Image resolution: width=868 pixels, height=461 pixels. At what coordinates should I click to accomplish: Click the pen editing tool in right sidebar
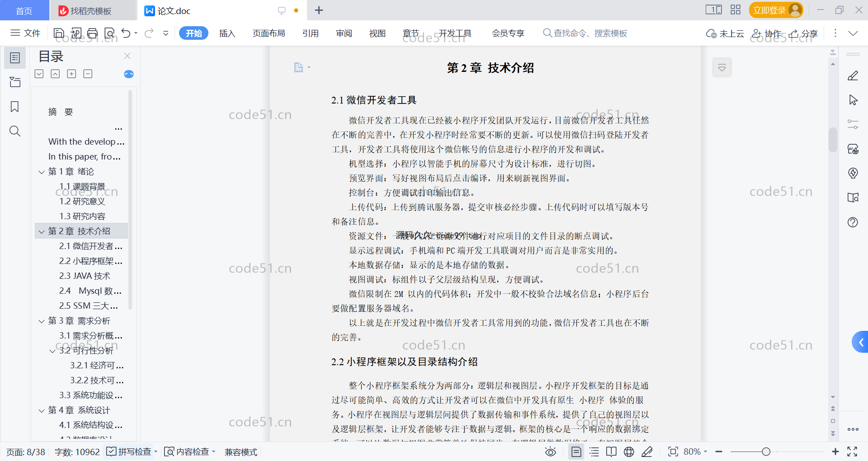click(x=853, y=75)
